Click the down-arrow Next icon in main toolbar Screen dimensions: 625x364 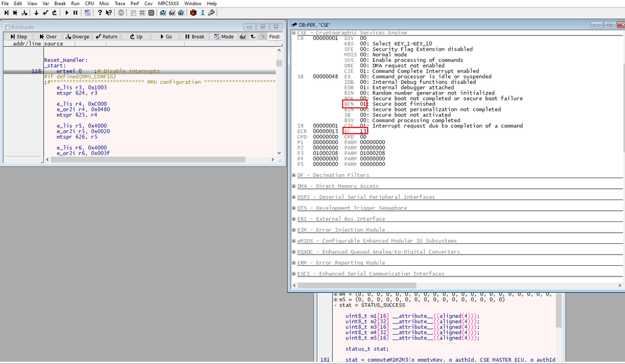tap(36, 13)
